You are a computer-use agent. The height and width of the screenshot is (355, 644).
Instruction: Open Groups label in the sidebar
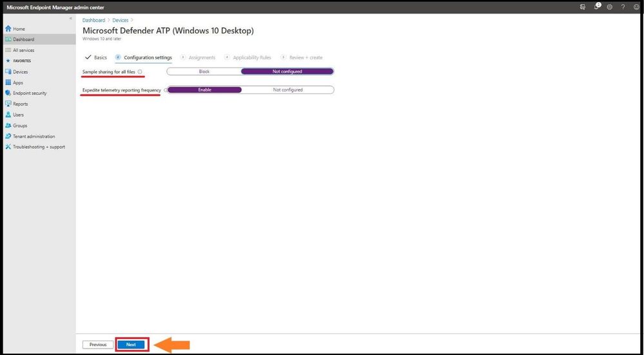(20, 126)
